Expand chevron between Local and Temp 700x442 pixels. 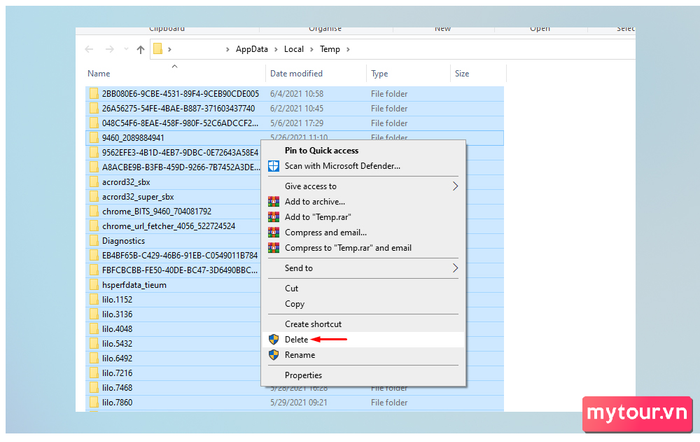(x=312, y=49)
